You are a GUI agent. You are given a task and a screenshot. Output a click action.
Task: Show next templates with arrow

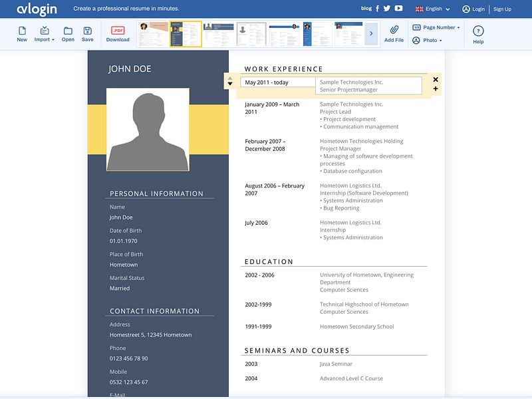pos(371,34)
